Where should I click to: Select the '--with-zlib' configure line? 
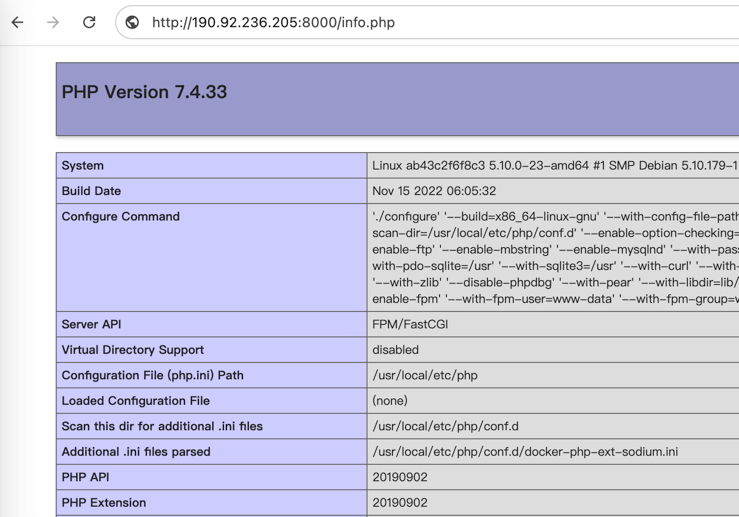point(555,282)
